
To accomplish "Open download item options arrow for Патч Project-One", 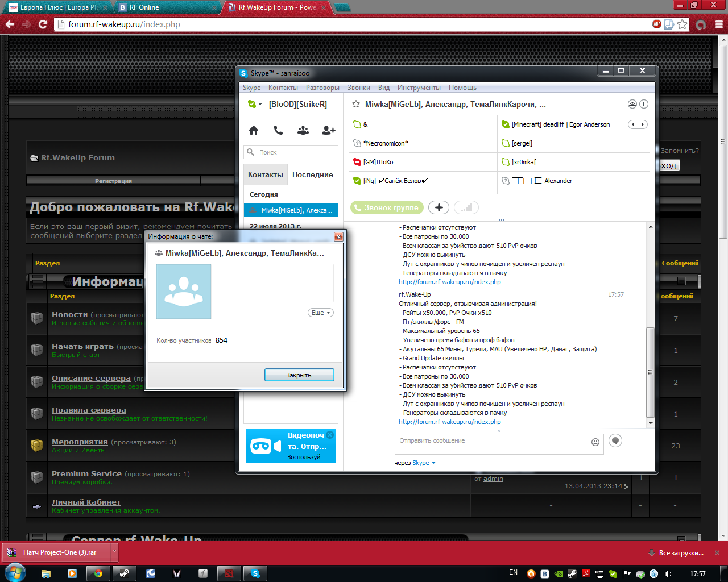I will (114, 552).
